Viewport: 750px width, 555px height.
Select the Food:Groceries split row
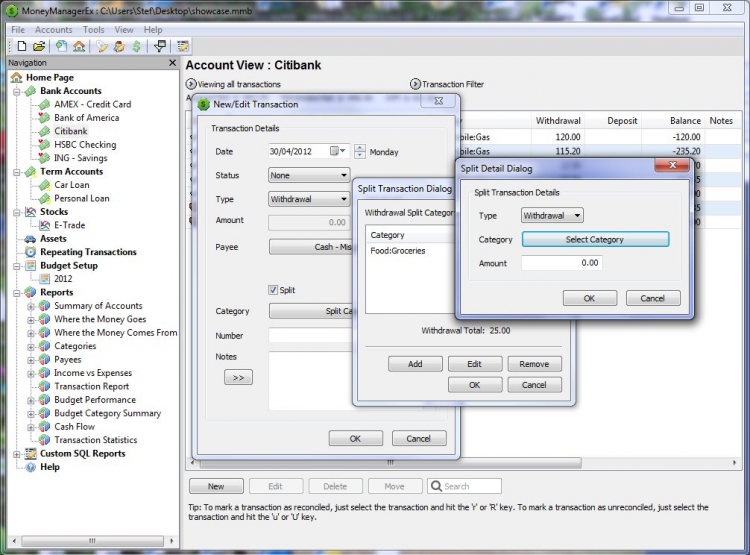pyautogui.click(x=409, y=251)
